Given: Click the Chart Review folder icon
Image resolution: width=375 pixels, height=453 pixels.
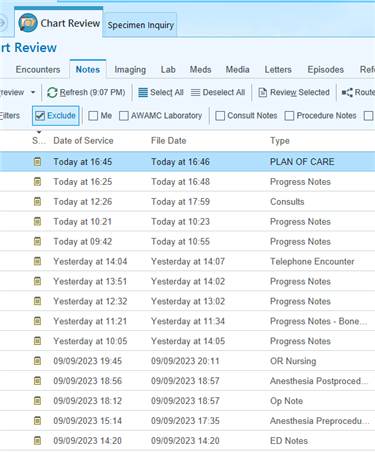Looking at the screenshot, I should coord(28,23).
